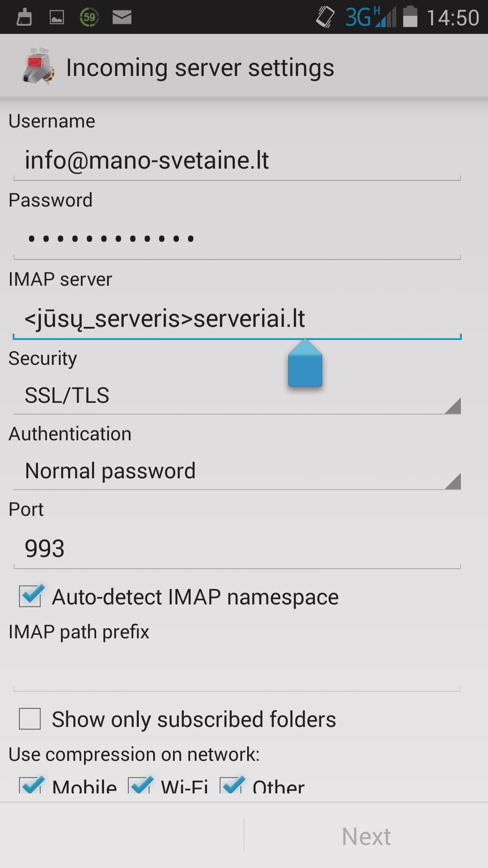Tap the first notification icon in status bar

tap(24, 17)
